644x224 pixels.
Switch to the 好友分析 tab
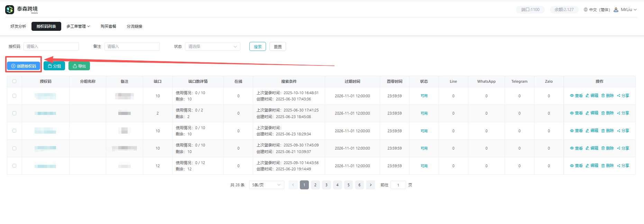(18, 26)
